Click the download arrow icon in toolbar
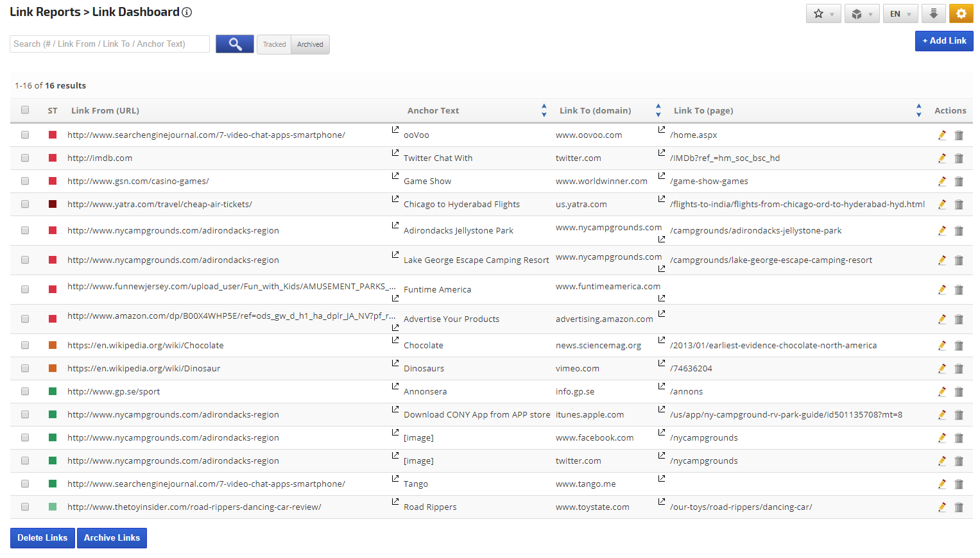Screen dimensions: 980x558 coord(933,13)
